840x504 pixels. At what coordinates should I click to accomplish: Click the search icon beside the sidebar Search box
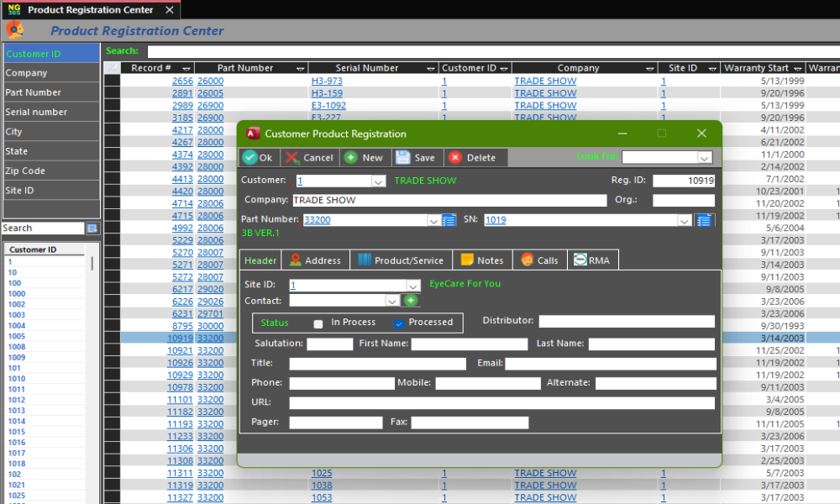[x=92, y=228]
